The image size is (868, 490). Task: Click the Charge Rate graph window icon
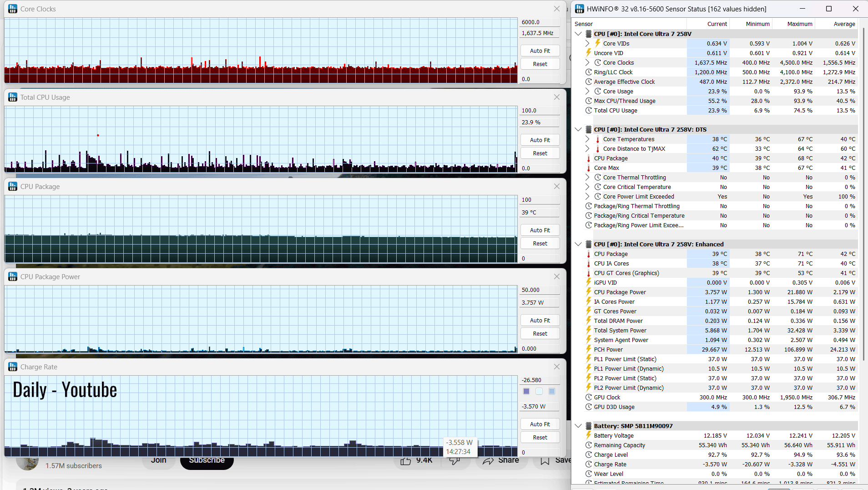pos(13,367)
